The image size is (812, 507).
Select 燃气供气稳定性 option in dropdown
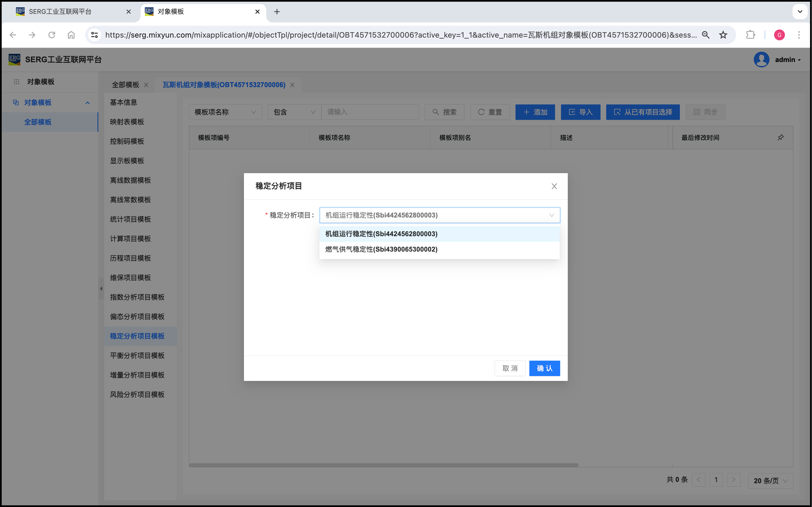(x=381, y=249)
